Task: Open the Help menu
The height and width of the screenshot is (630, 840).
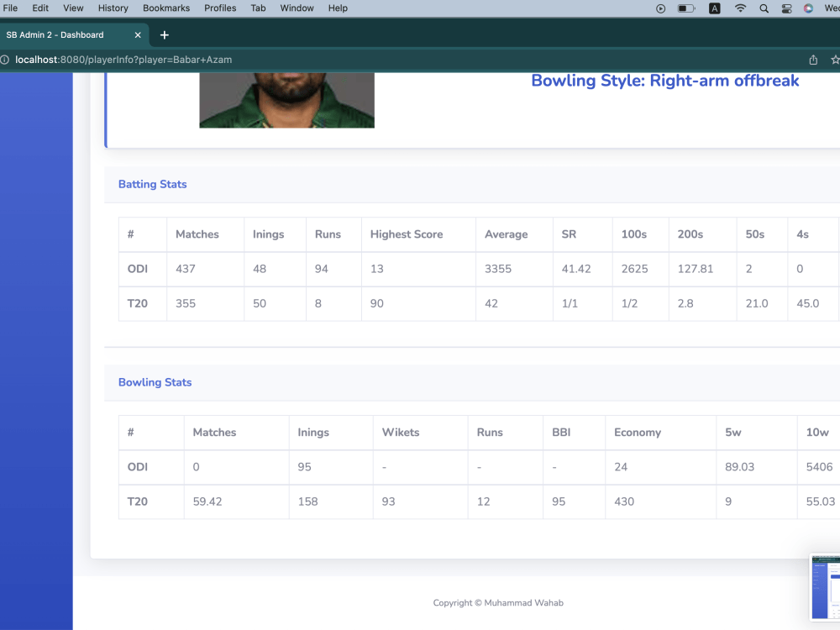Action: point(338,8)
